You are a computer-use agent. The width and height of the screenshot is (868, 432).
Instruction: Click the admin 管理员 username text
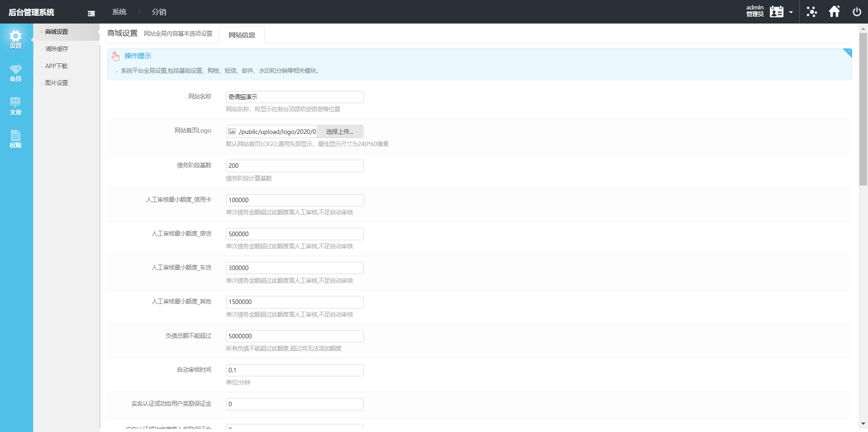point(755,11)
